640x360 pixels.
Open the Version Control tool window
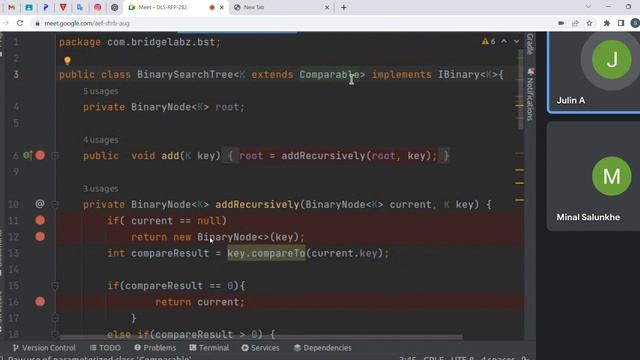[x=44, y=348]
